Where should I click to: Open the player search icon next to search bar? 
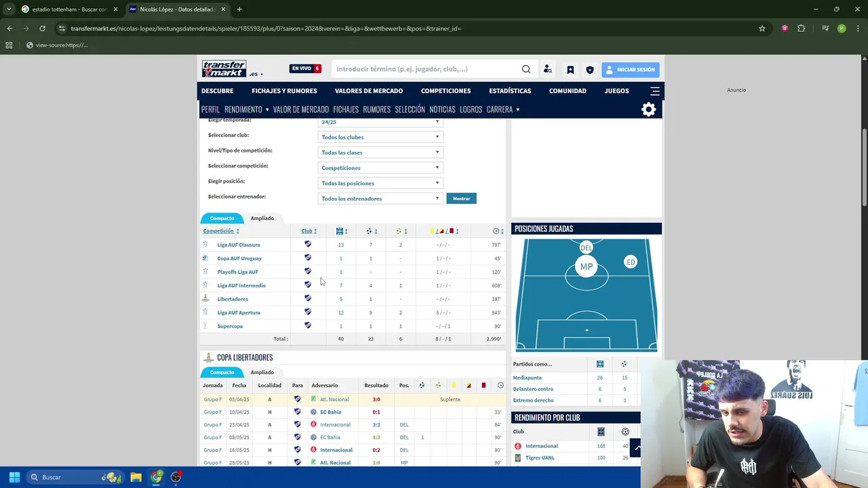pyautogui.click(x=548, y=69)
